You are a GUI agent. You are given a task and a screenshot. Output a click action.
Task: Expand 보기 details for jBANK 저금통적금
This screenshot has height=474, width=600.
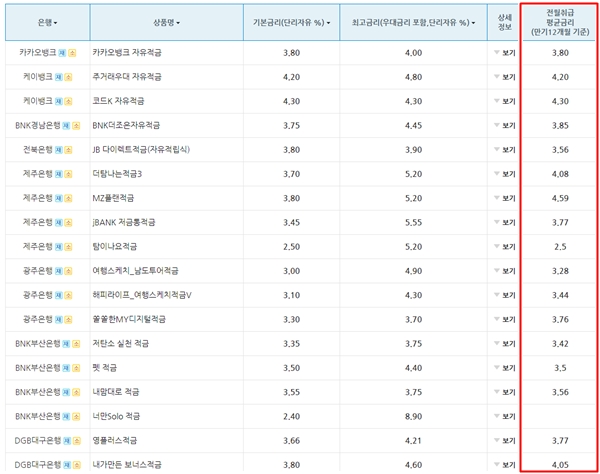click(x=505, y=222)
